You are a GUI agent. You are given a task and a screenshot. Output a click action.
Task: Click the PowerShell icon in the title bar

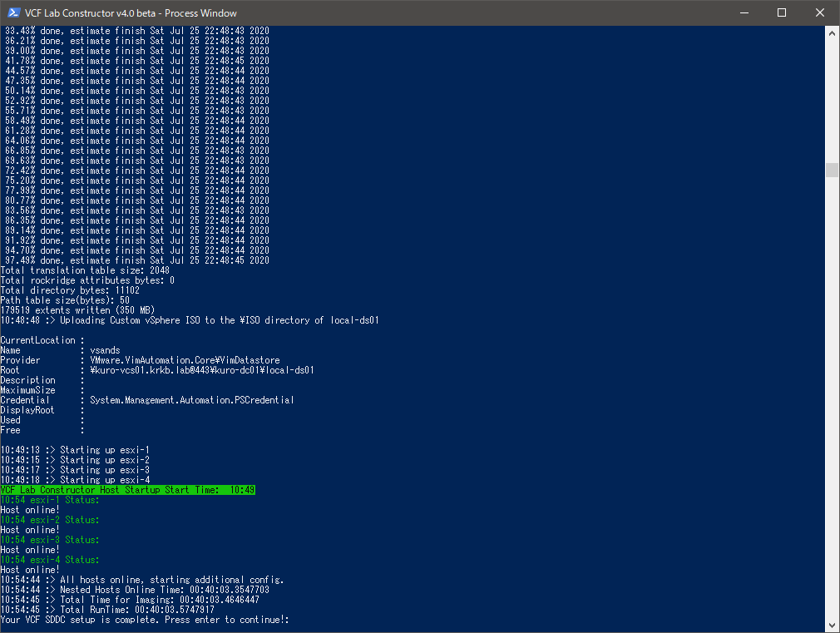point(13,12)
